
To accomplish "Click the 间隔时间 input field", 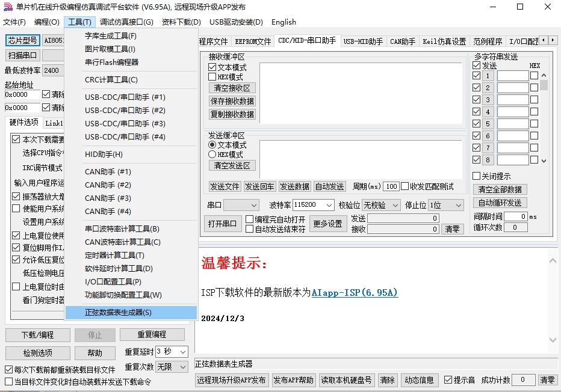I will [x=516, y=216].
